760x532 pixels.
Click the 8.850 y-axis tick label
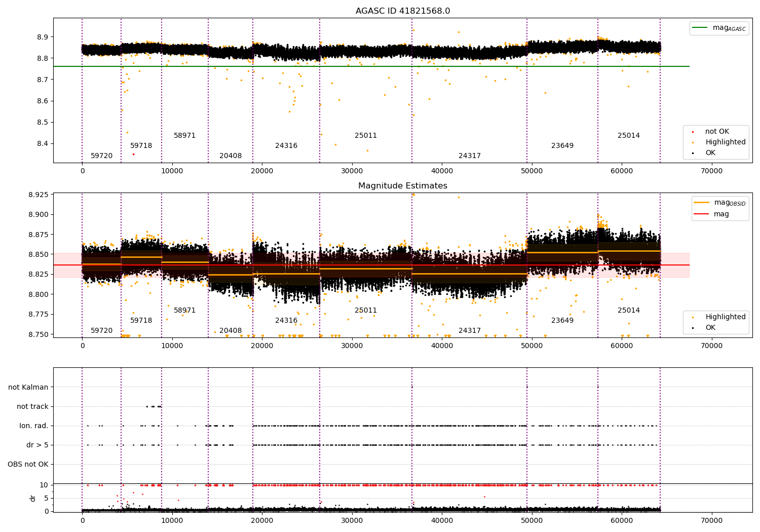coord(39,254)
